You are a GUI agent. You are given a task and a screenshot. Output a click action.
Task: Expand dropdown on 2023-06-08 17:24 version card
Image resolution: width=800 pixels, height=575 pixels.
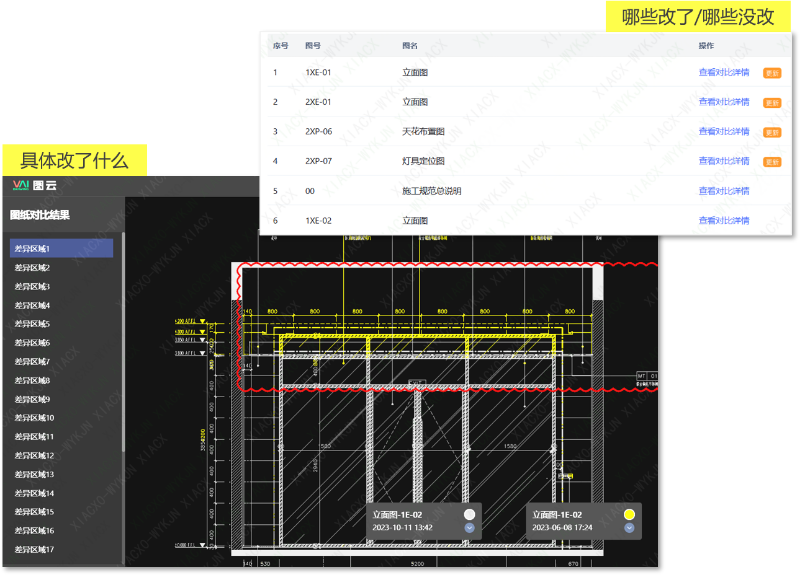(x=629, y=528)
